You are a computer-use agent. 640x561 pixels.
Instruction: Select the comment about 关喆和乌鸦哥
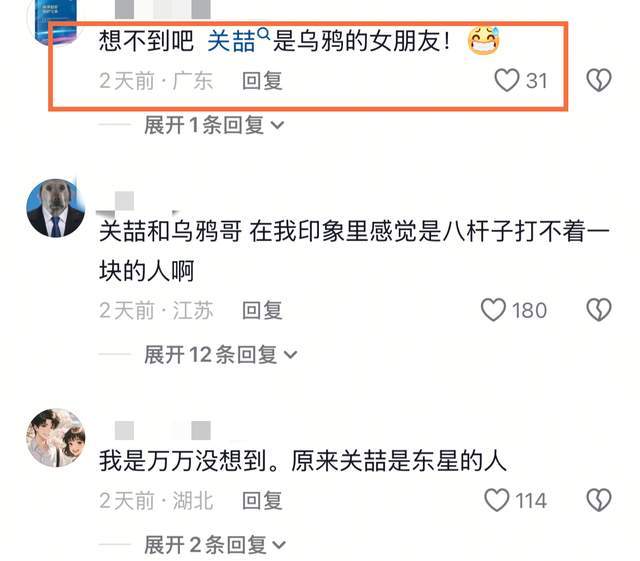(354, 251)
